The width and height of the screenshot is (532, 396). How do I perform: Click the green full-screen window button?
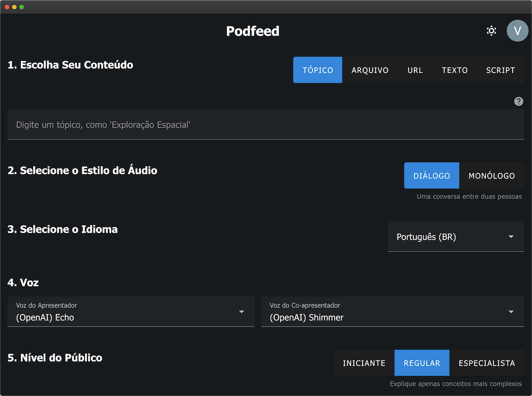[x=21, y=7]
